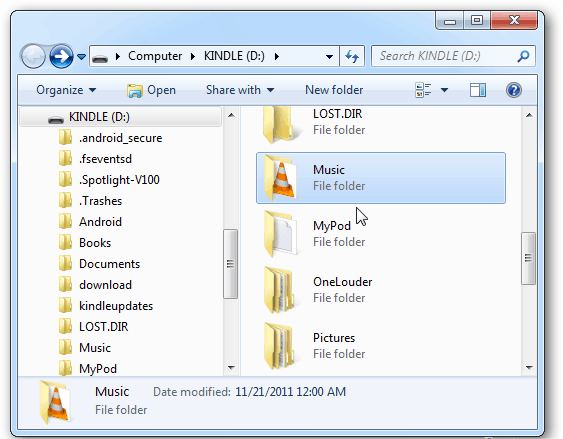Click the Back navigation arrow button
This screenshot has height=439, width=563.
(x=33, y=56)
